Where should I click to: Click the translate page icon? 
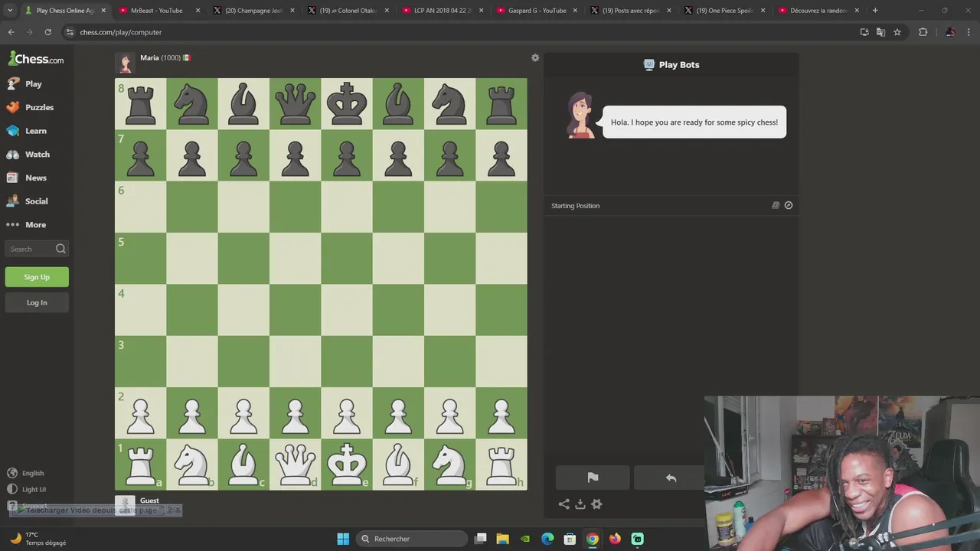click(880, 32)
